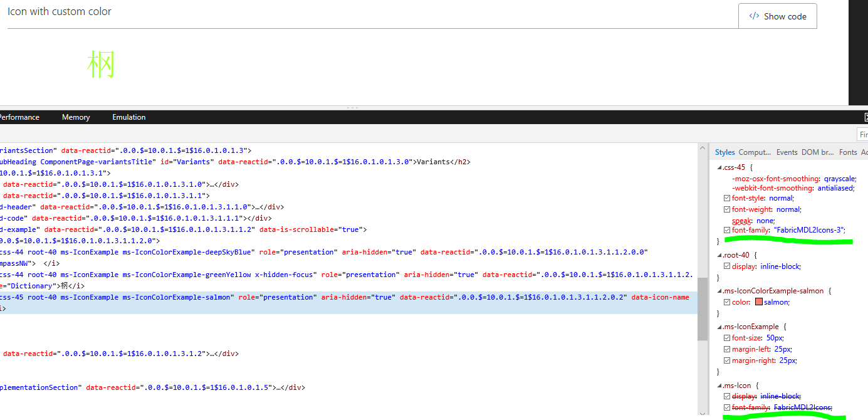Click the close icon on the DevTools toolbar
The image size is (868, 420).
(865, 117)
